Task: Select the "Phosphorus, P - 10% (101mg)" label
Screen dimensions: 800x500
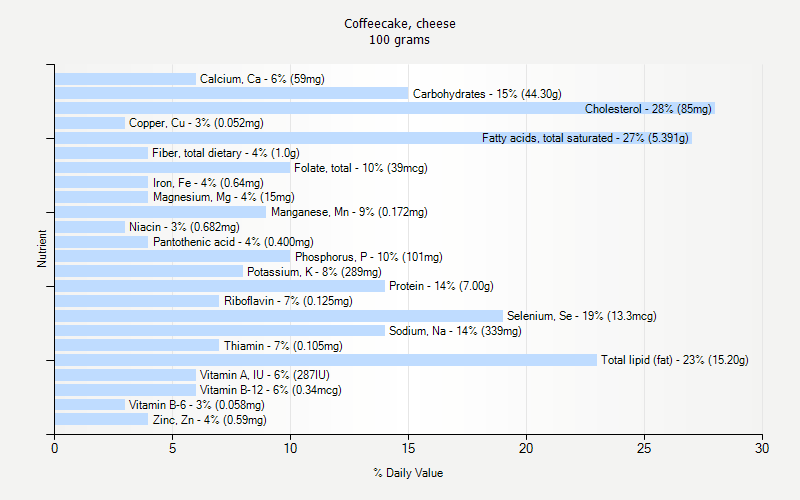Action: (x=369, y=257)
